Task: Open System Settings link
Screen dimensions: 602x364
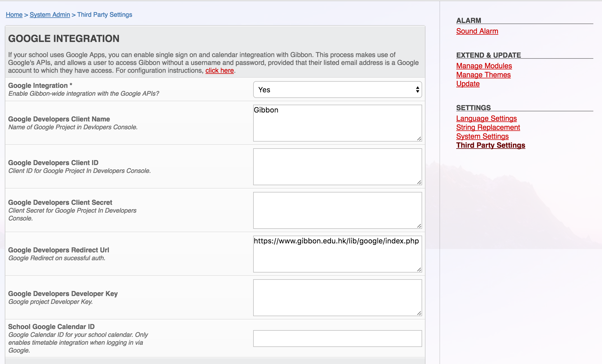Action: point(482,136)
